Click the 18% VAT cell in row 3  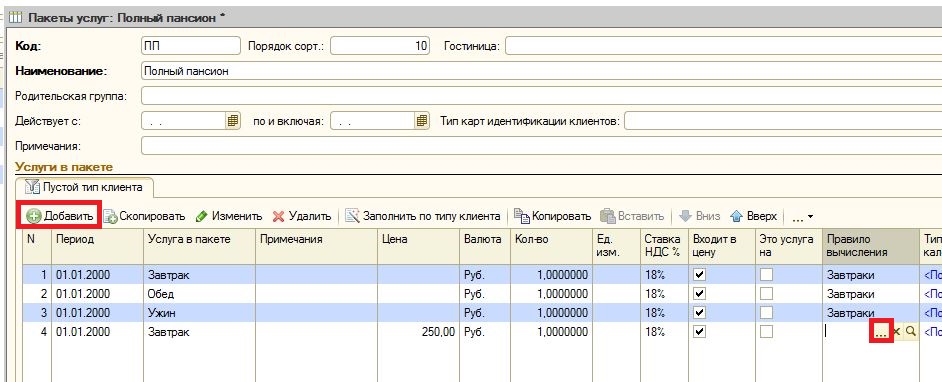pyautogui.click(x=664, y=312)
